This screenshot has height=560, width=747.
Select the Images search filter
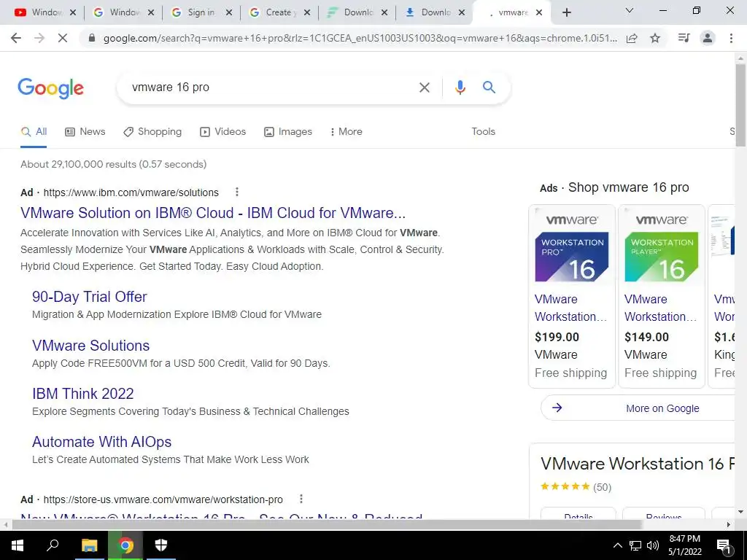(288, 131)
